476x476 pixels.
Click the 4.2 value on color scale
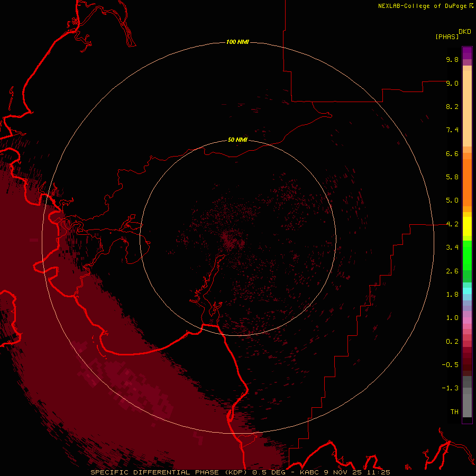click(452, 224)
